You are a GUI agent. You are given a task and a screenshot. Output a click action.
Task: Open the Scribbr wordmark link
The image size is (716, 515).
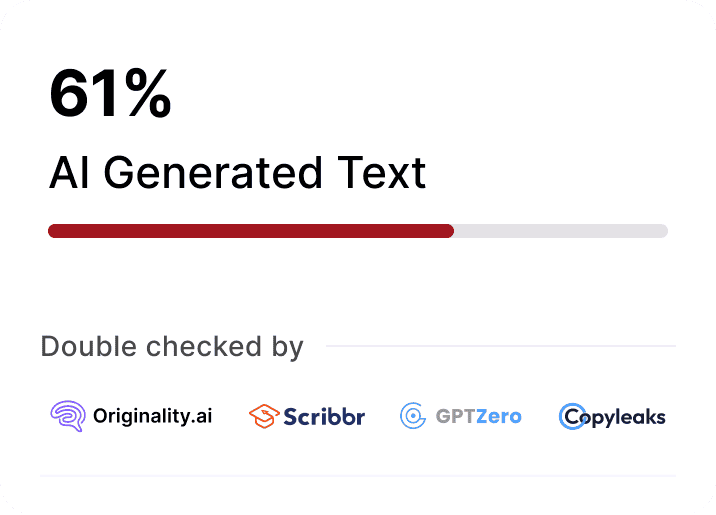pos(323,416)
